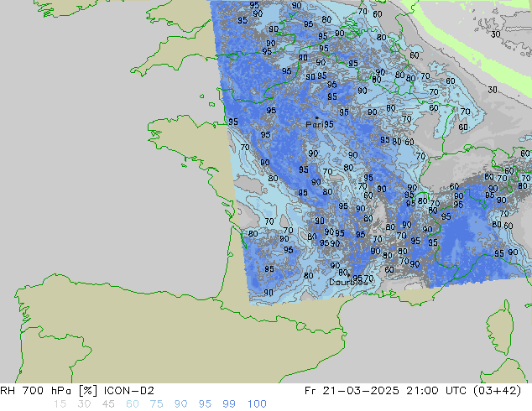The image size is (532, 411).
Task: Select legend value 100
Action: pyautogui.click(x=257, y=404)
